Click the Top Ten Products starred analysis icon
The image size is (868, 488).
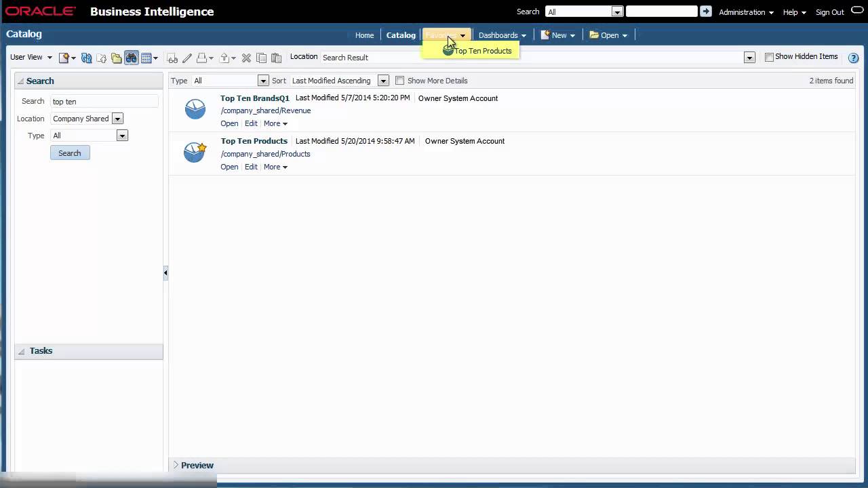click(195, 152)
